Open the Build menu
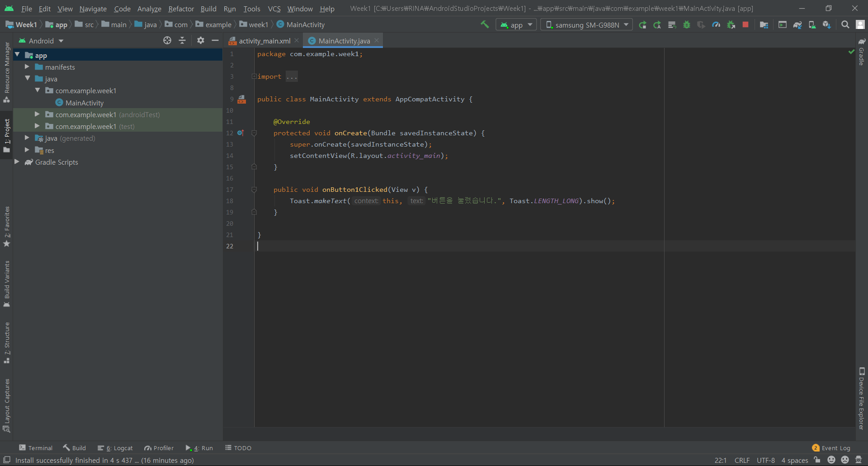The width and height of the screenshot is (868, 466). tap(208, 9)
